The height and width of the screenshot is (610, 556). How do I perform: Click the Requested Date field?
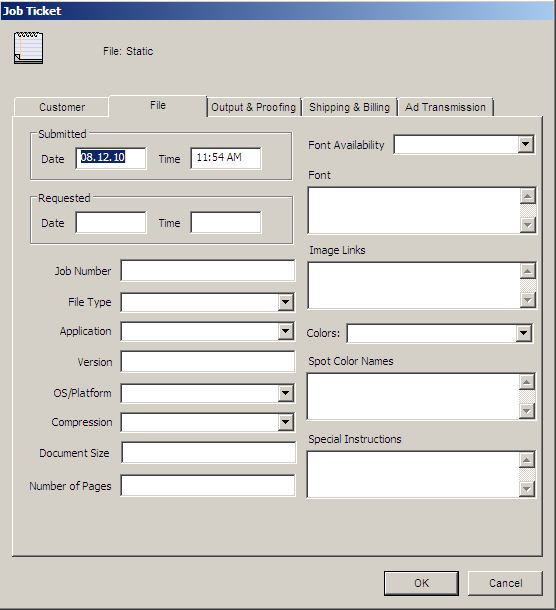pos(111,223)
